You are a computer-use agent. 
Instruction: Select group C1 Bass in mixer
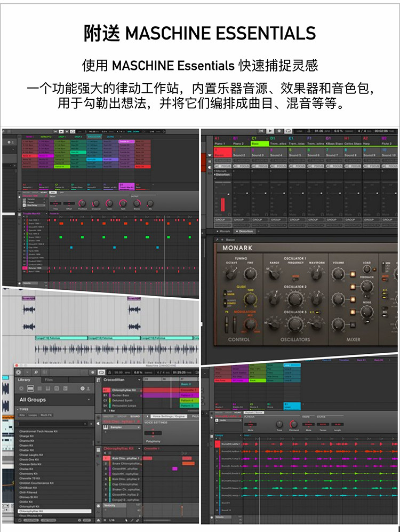(x=259, y=141)
